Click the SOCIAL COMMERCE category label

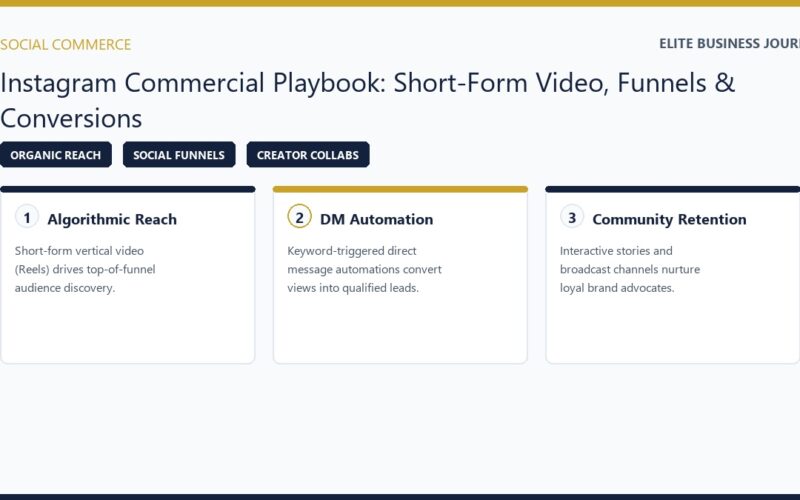pos(65,44)
